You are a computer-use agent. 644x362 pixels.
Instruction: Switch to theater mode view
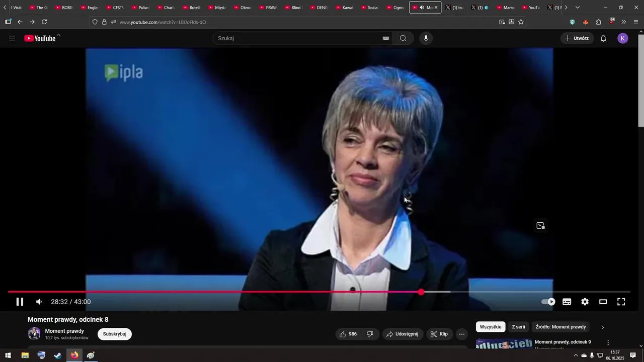pos(603,302)
